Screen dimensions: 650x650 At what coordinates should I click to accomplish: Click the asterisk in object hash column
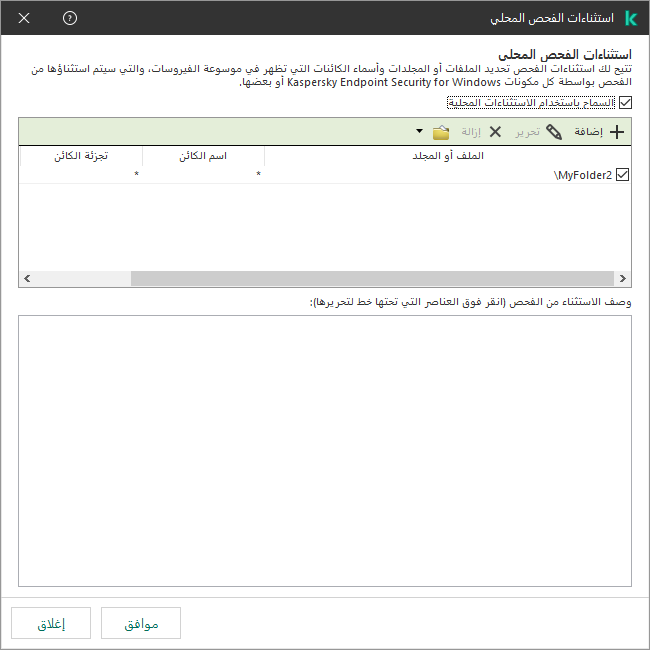pos(136,174)
